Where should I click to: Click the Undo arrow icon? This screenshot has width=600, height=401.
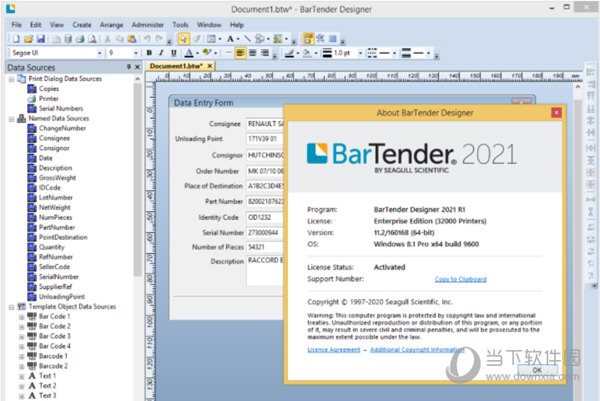(x=147, y=39)
